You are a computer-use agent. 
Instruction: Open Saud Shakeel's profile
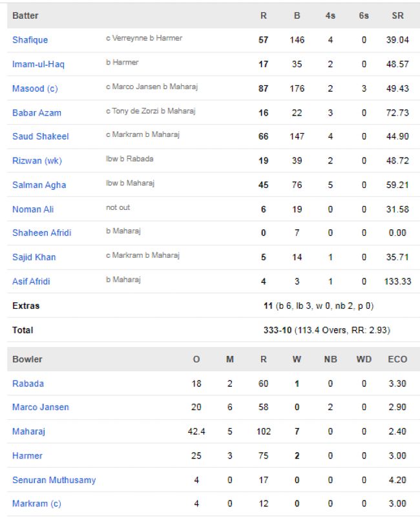pyautogui.click(x=40, y=136)
